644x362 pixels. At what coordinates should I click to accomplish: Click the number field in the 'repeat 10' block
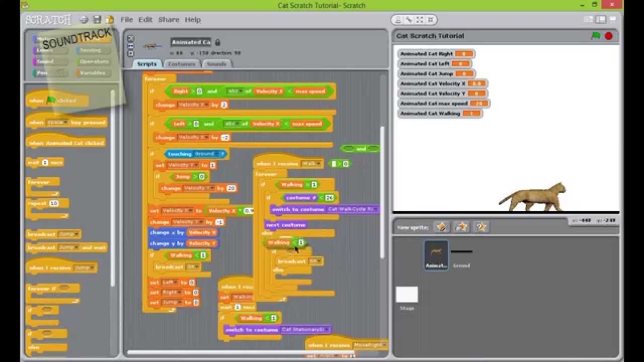point(54,204)
